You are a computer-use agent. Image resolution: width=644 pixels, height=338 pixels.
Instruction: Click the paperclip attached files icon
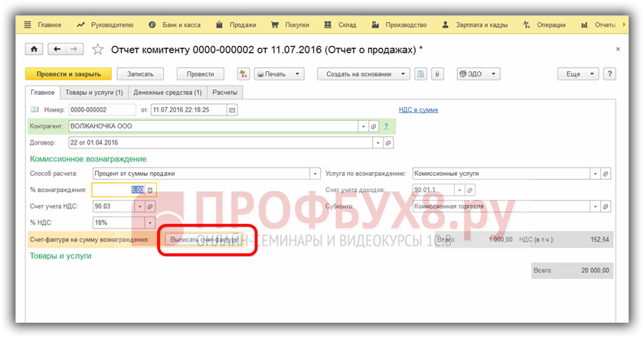tap(437, 74)
